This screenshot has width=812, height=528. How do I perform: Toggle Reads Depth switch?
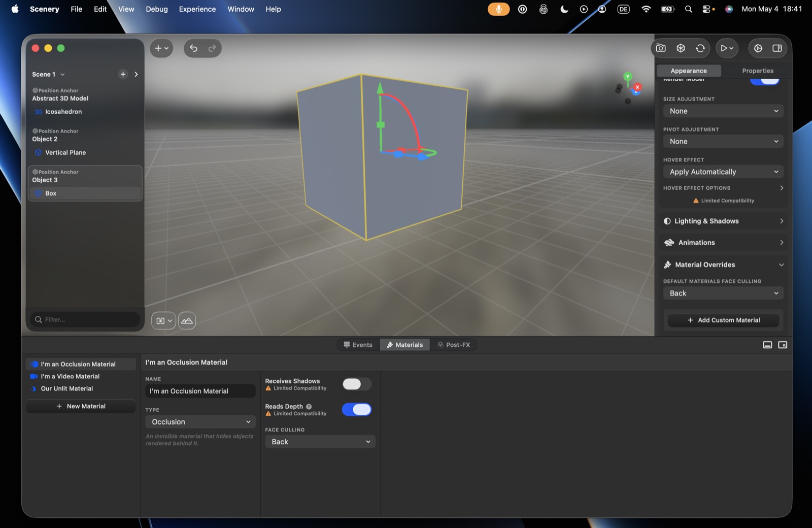[357, 410]
